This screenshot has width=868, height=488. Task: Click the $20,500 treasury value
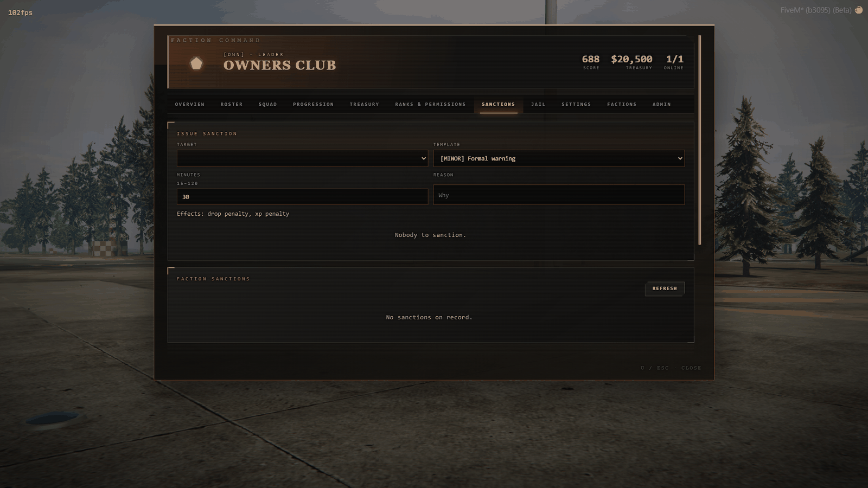click(631, 59)
